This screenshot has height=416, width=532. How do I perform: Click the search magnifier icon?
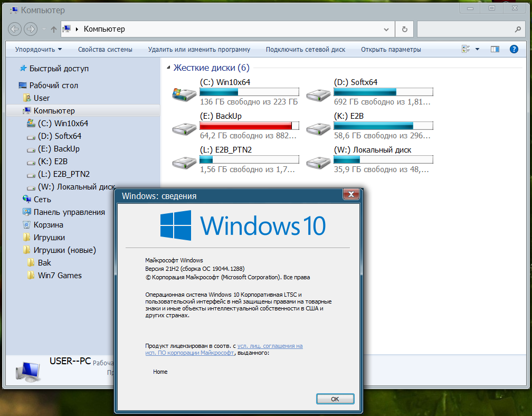click(518, 30)
